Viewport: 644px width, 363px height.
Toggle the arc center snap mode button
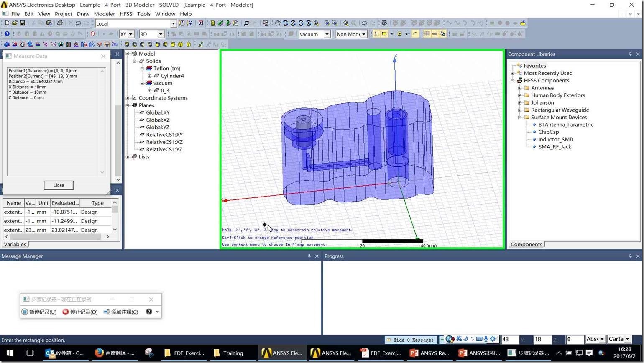click(415, 34)
